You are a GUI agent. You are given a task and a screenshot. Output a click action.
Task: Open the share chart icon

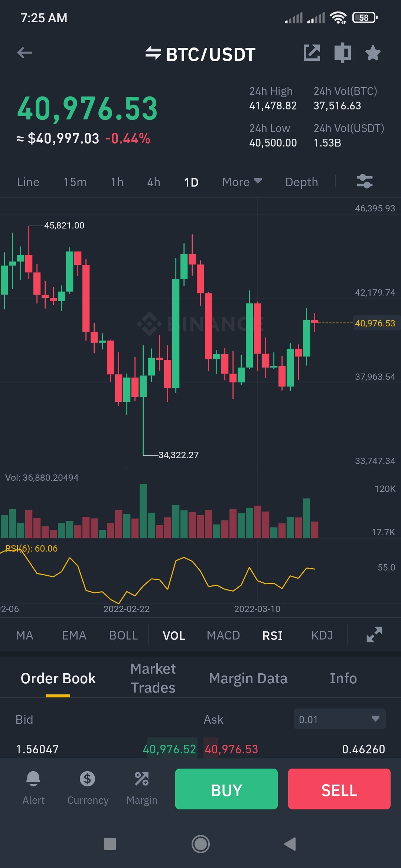pyautogui.click(x=312, y=53)
